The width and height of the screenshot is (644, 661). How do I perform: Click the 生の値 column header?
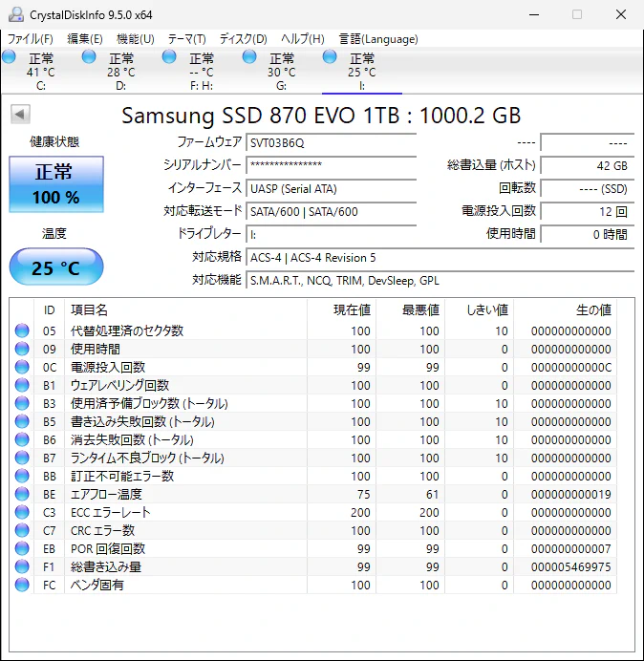click(565, 310)
